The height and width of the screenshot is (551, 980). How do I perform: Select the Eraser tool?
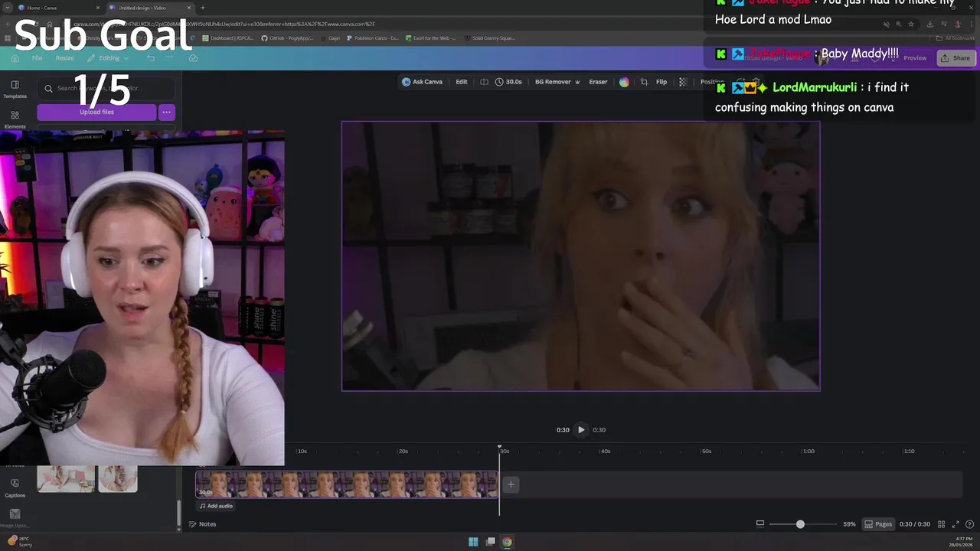point(598,82)
